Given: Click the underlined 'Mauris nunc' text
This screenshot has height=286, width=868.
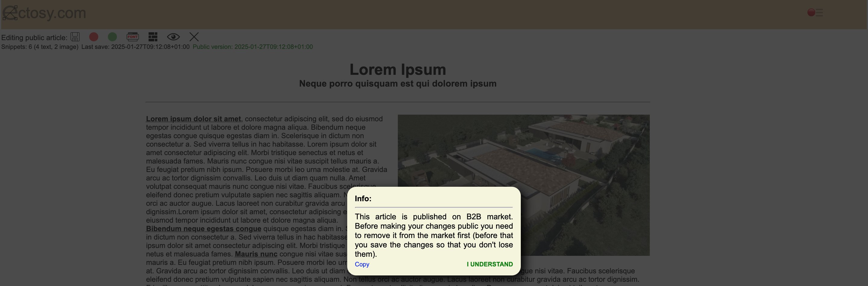Looking at the screenshot, I should [x=256, y=254].
